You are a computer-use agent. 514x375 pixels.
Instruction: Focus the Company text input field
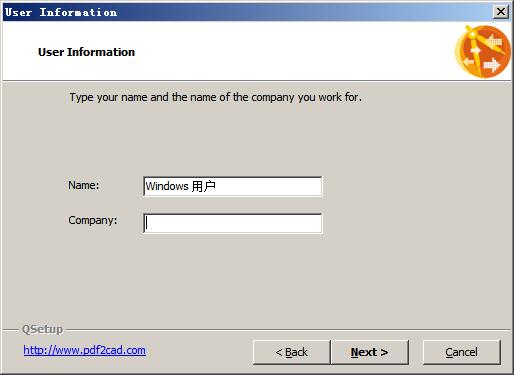pos(233,223)
